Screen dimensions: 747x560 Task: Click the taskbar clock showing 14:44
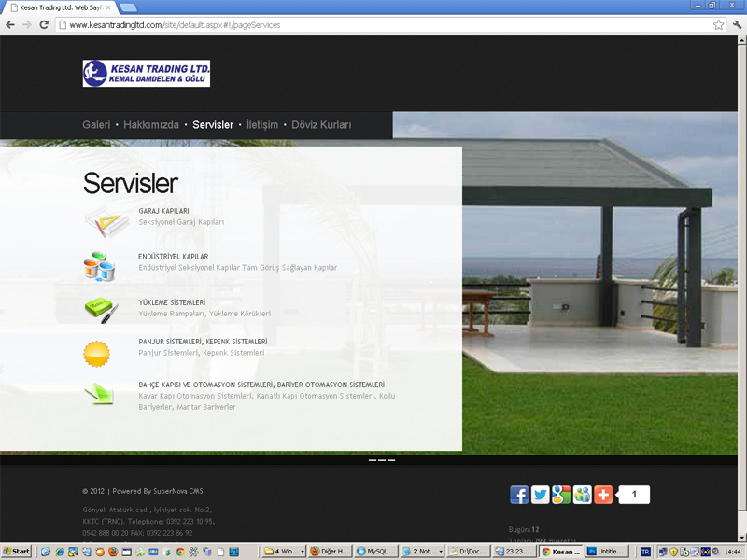tap(732, 552)
